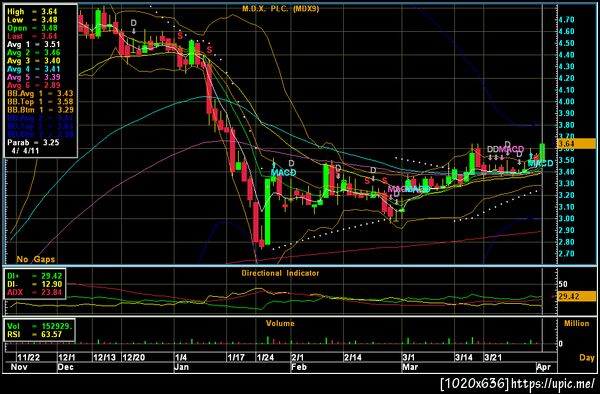Select the Vol = 152929. legend row
The width and height of the screenshot is (600, 394).
pos(39,326)
